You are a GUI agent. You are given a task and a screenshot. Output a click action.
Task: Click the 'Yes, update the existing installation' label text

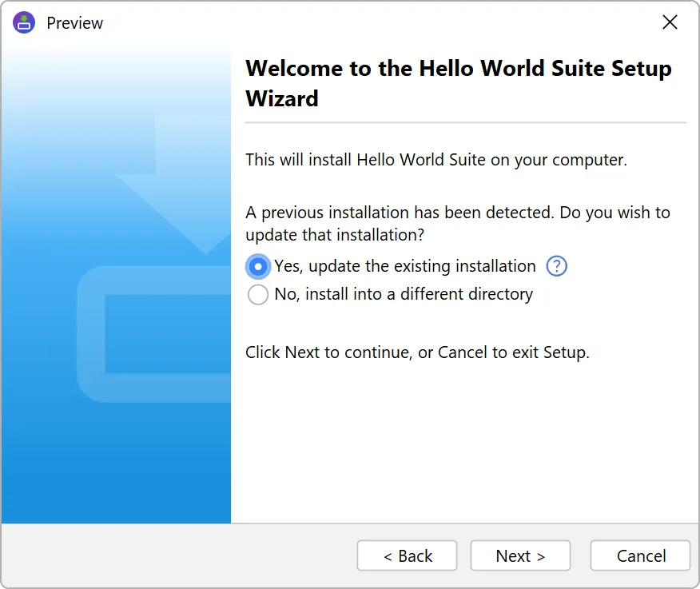coord(404,266)
